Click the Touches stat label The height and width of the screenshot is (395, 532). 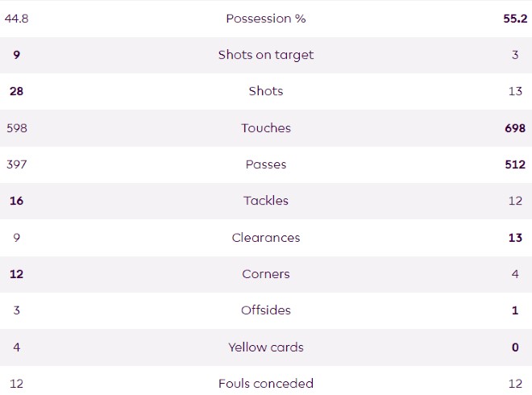[x=265, y=128]
